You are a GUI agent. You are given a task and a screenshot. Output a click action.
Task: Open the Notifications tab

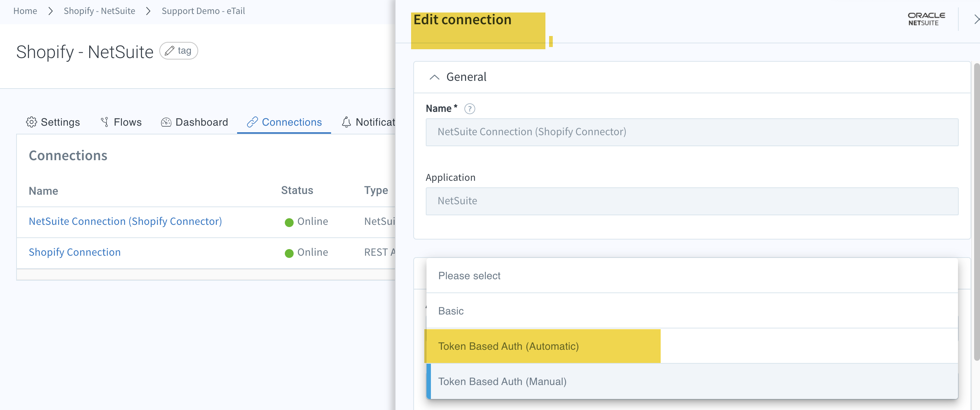pos(368,122)
